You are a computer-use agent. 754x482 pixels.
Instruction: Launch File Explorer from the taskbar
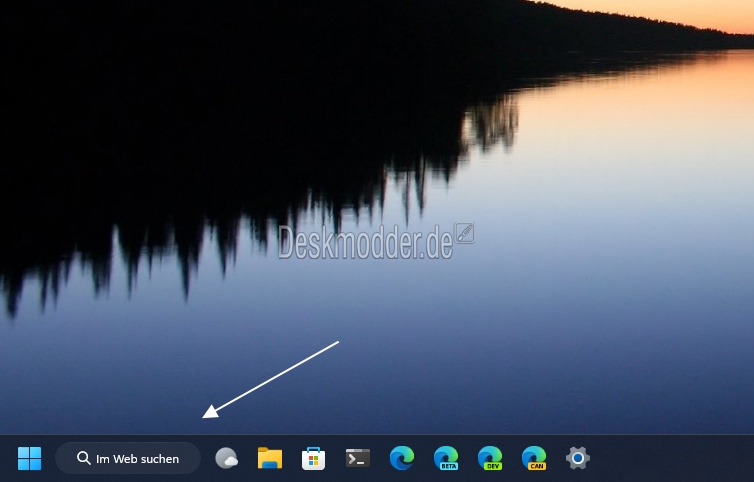270,458
